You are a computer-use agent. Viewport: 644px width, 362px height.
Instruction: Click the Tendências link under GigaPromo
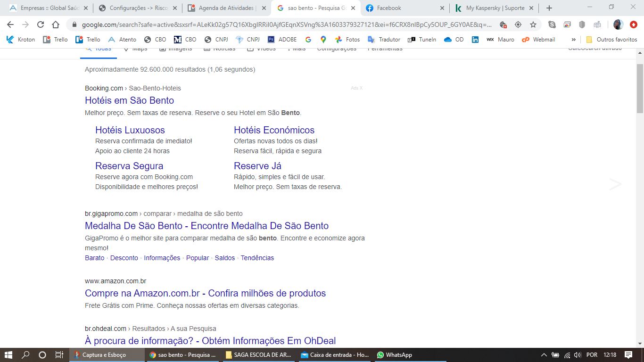point(257,258)
